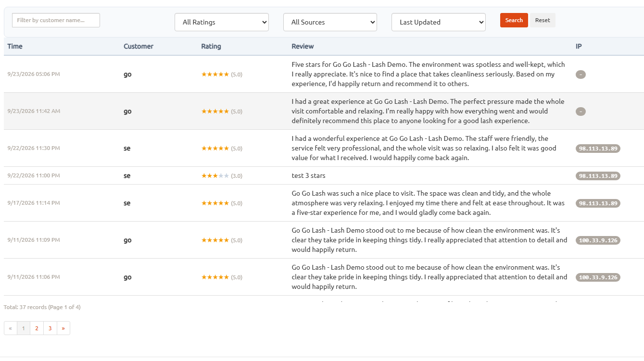Click the Time column header
Screen dimensions: 644x361
15,46
